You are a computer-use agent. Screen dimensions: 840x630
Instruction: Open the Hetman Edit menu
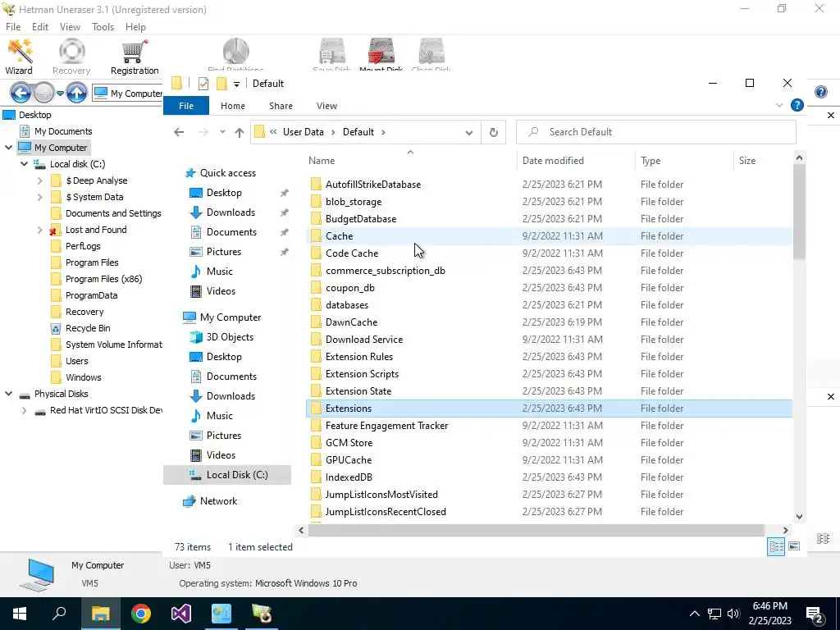point(40,27)
